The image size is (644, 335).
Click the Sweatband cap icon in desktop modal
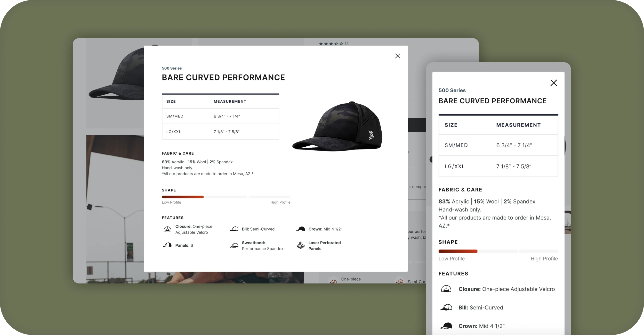click(x=234, y=245)
